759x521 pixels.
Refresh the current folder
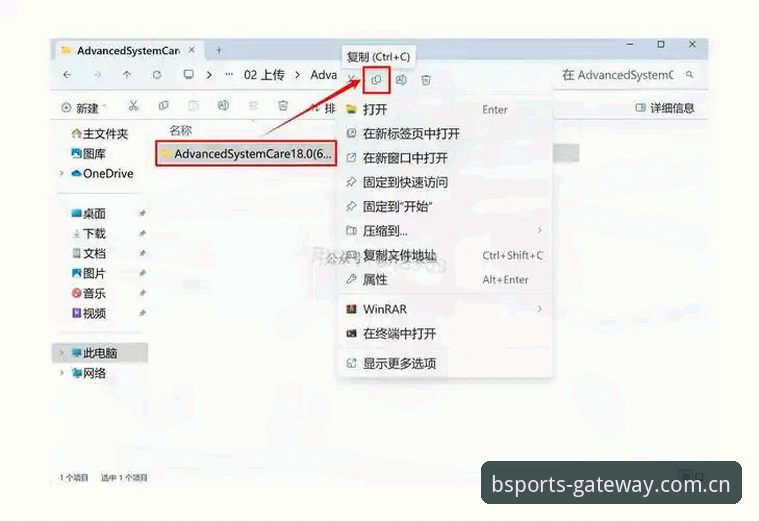157,75
